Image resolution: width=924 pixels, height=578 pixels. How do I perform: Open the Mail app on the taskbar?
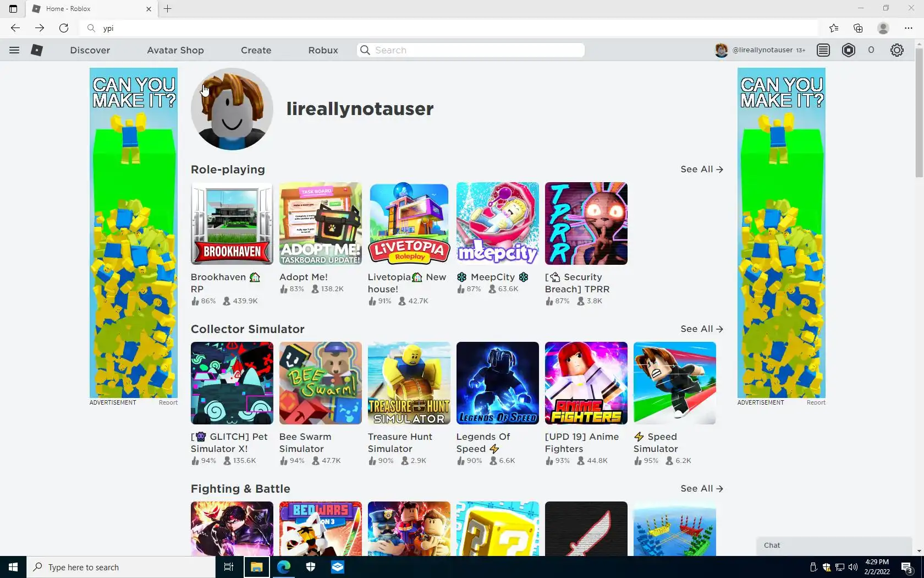tap(338, 567)
